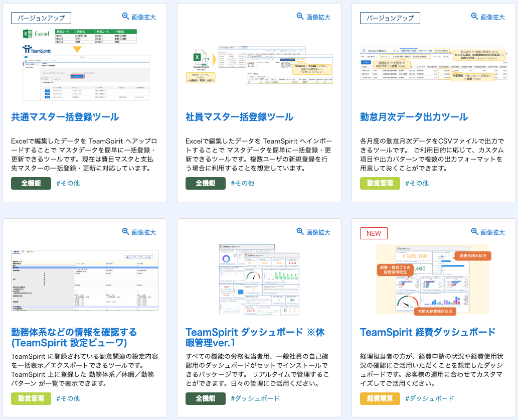
Task: Click the screenshot thumbnail on TeamSpirit 設定ビューワ card
Action: (x=85, y=281)
